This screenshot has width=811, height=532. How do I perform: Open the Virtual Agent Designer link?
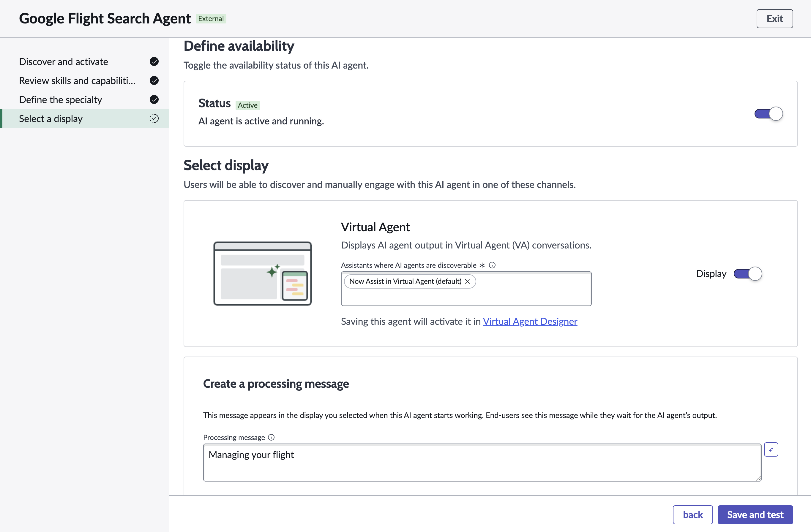(x=530, y=322)
